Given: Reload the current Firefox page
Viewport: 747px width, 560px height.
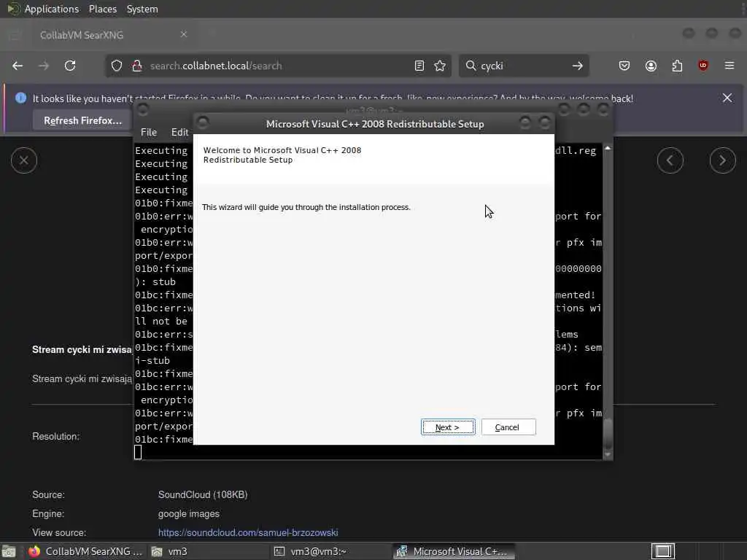Looking at the screenshot, I should point(70,66).
